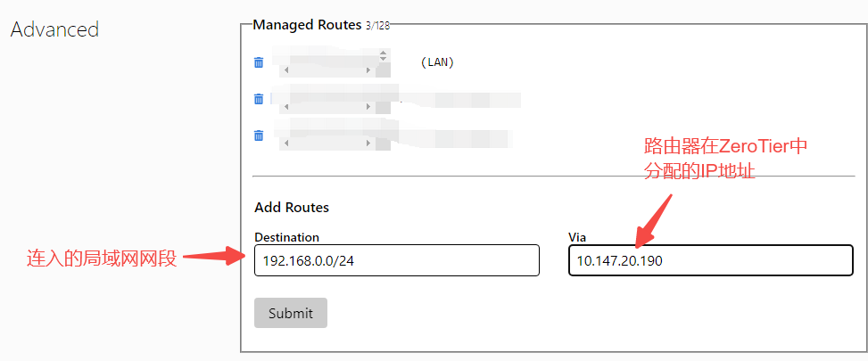This screenshot has height=361, width=868.
Task: Click the up arrow on first route entry
Action: click(x=384, y=53)
